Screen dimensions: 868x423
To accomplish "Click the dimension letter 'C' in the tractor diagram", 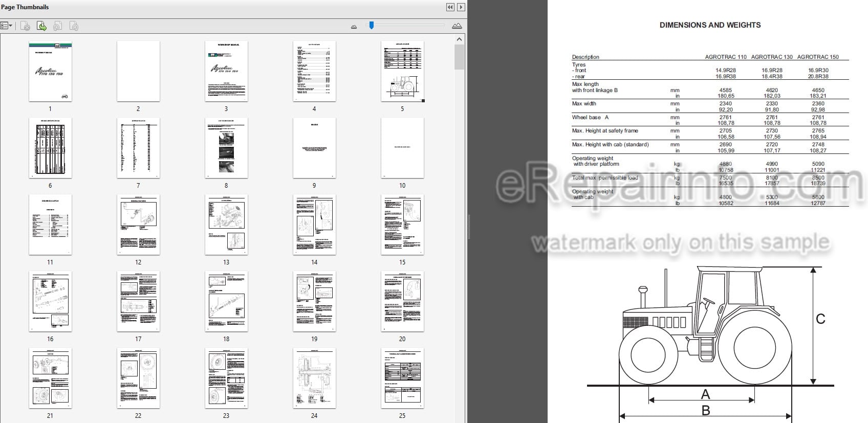I will pyautogui.click(x=820, y=319).
